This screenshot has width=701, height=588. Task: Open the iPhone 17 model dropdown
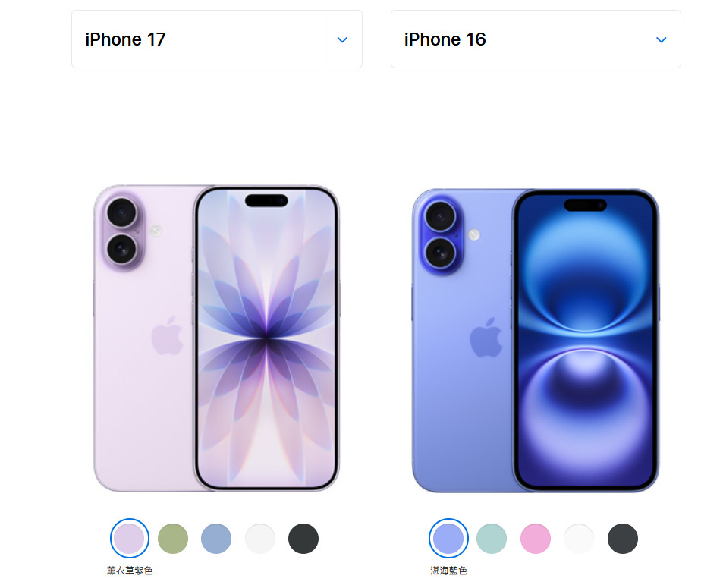coord(217,39)
